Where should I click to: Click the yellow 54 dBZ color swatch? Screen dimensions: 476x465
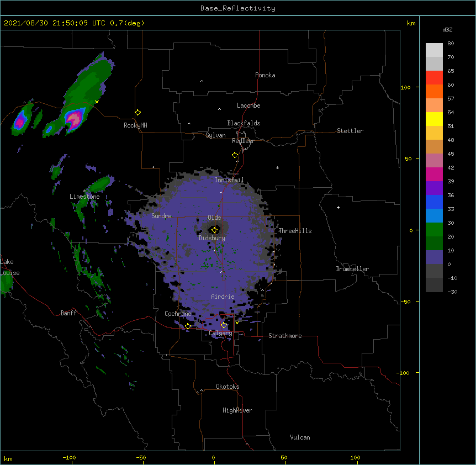point(434,119)
